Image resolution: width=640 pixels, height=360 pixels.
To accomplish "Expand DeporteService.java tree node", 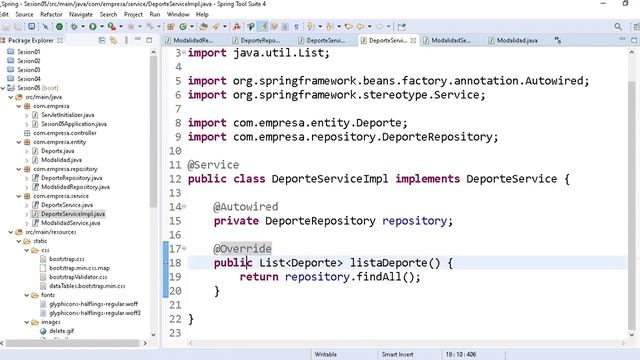I will pyautogui.click(x=27, y=205).
